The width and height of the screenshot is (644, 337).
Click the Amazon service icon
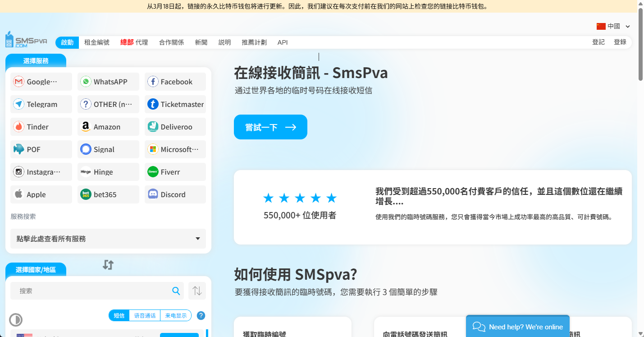(x=86, y=127)
